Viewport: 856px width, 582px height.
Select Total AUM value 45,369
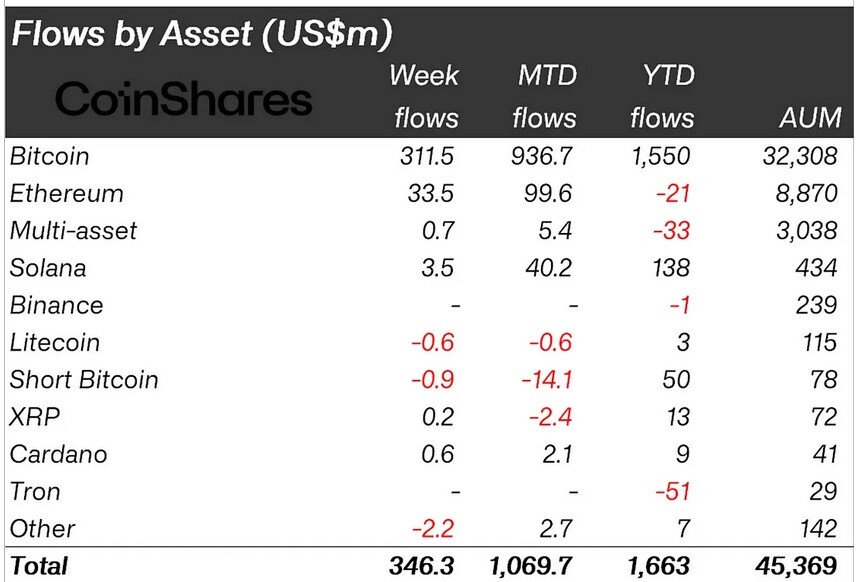point(796,566)
